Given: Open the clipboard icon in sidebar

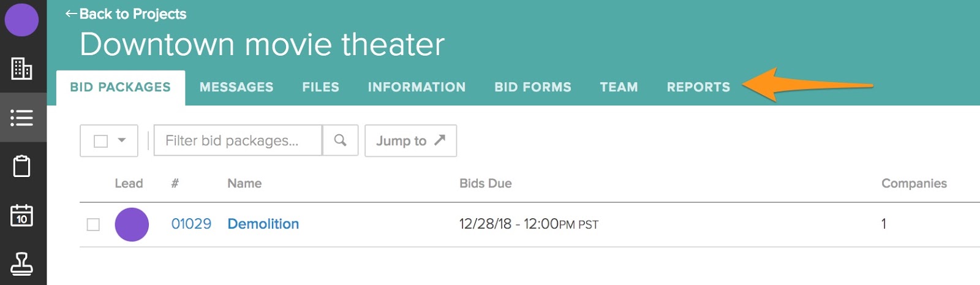Looking at the screenshot, I should click(22, 166).
